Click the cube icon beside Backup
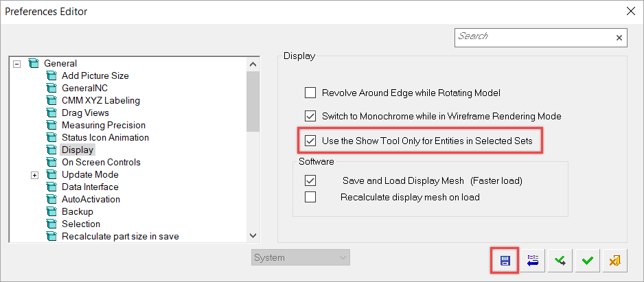This screenshot has height=282, width=644. [x=51, y=211]
